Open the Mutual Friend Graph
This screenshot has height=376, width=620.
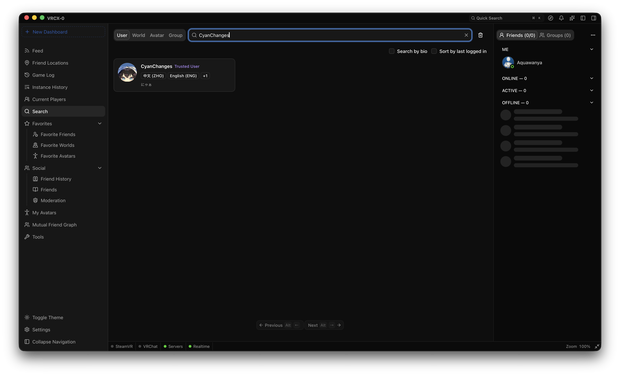pos(63,225)
